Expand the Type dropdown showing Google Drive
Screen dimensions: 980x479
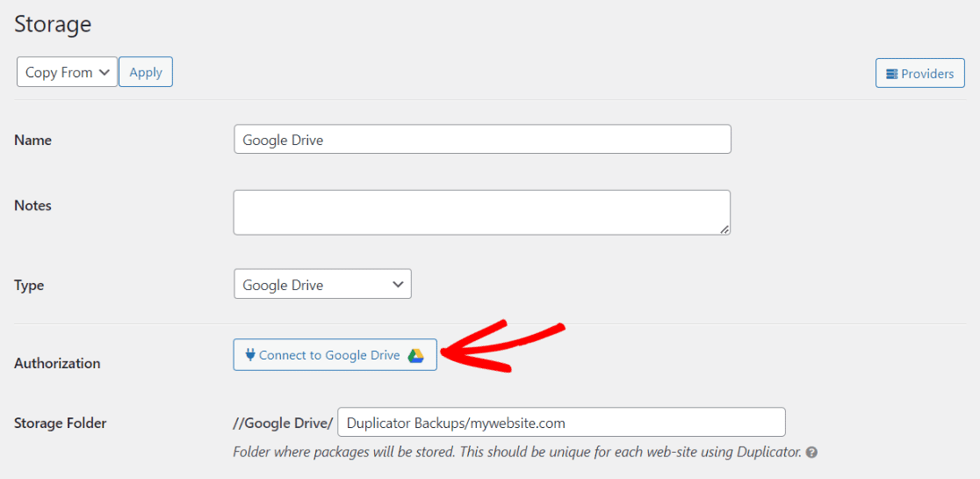click(322, 284)
